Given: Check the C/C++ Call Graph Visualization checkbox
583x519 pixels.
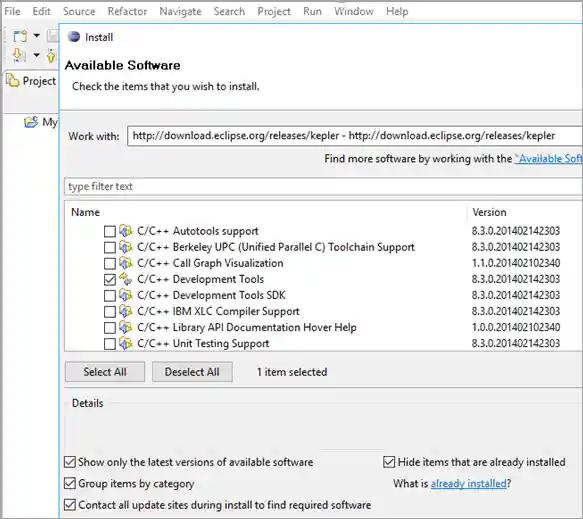Looking at the screenshot, I should point(110,263).
